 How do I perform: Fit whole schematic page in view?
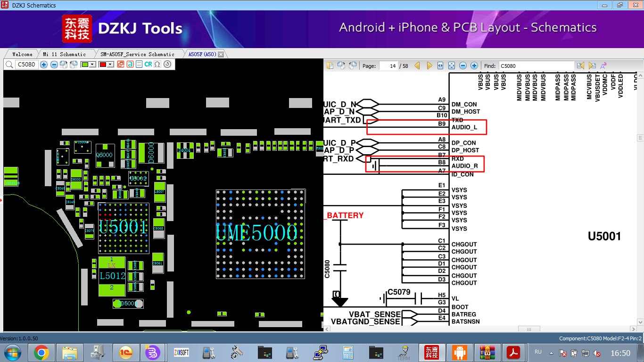click(x=452, y=66)
